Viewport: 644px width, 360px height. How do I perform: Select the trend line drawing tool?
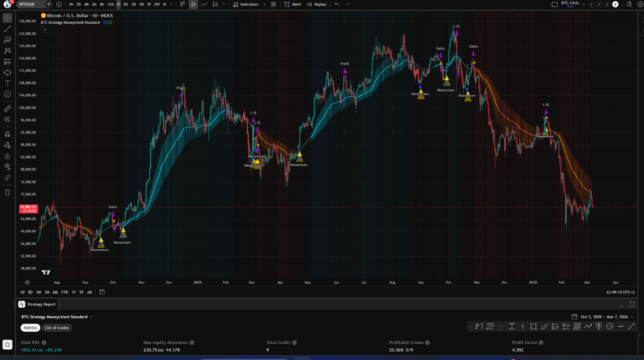coord(7,29)
